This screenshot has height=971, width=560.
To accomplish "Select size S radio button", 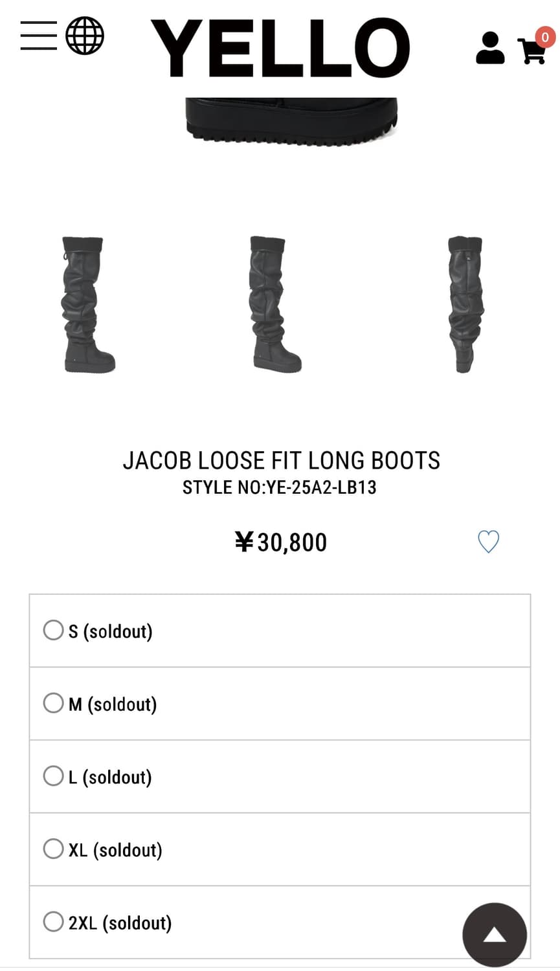I will point(53,631).
